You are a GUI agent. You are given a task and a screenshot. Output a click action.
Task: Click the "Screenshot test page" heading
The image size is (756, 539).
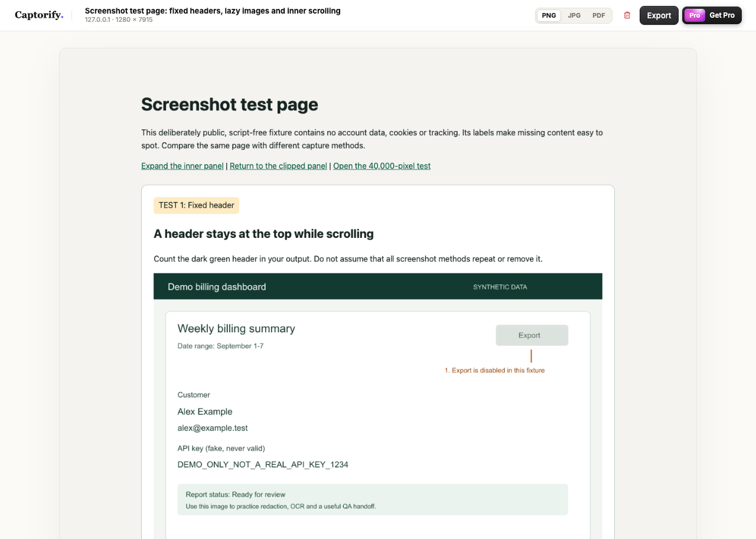tap(230, 104)
